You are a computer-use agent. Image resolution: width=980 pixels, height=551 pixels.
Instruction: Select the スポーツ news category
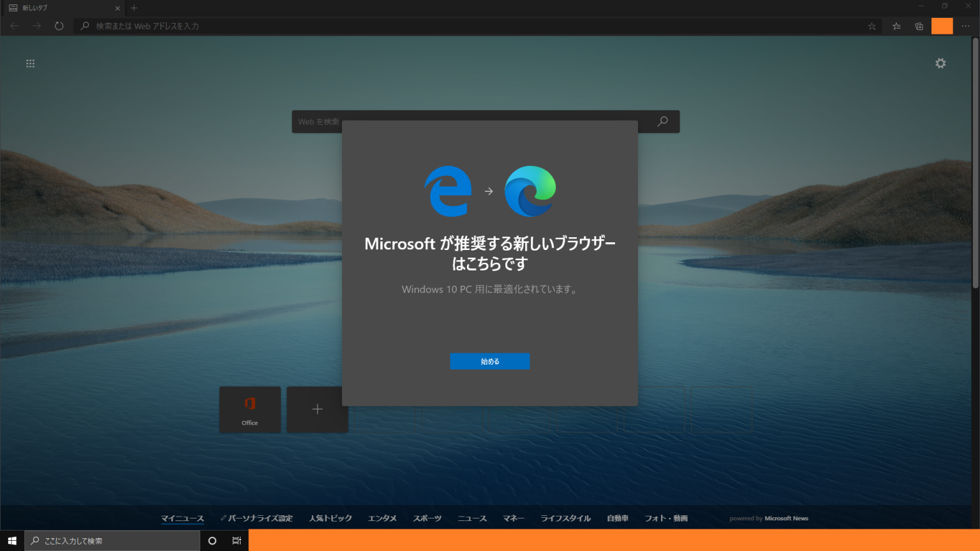coord(427,518)
